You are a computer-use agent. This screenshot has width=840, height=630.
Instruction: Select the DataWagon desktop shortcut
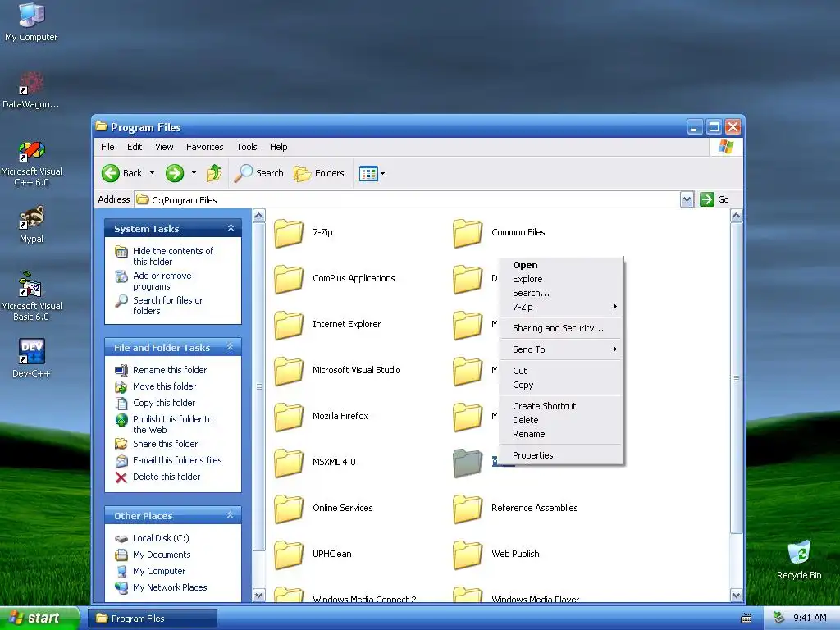point(31,90)
